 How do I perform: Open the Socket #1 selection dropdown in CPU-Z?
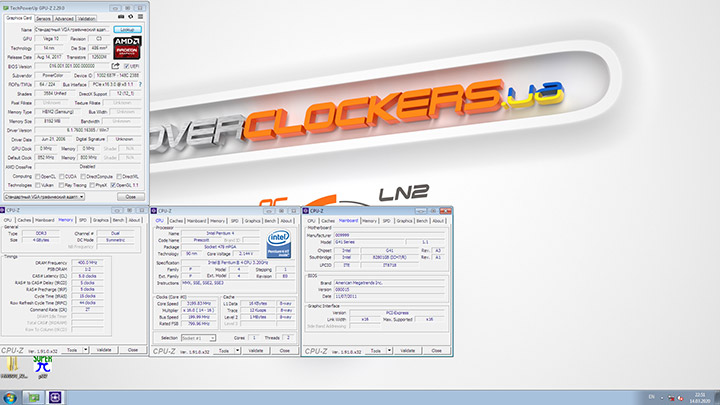click(x=198, y=338)
